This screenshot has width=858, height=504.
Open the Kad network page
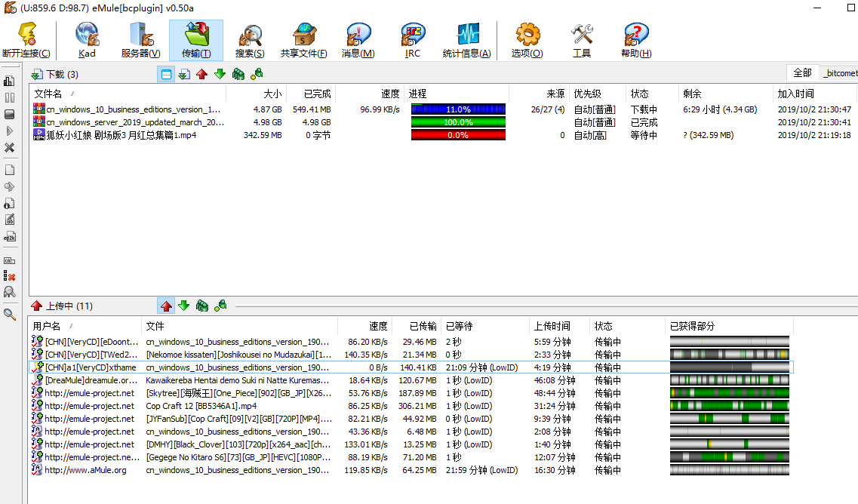click(87, 39)
